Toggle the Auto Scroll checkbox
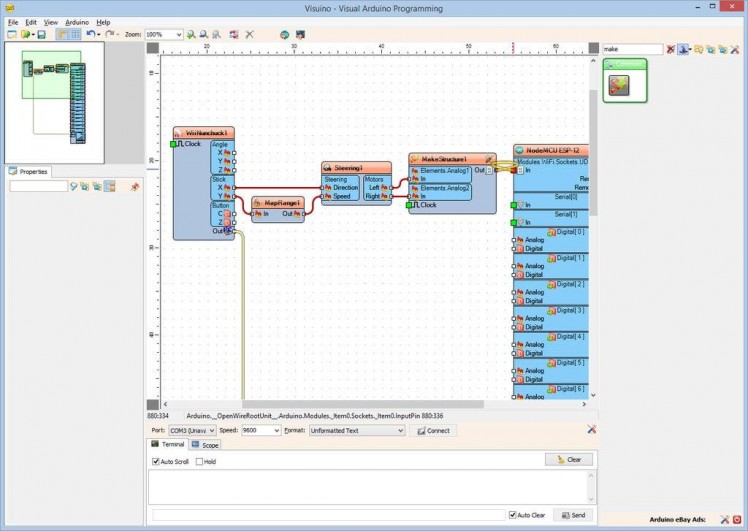The width and height of the screenshot is (748, 531). click(156, 462)
